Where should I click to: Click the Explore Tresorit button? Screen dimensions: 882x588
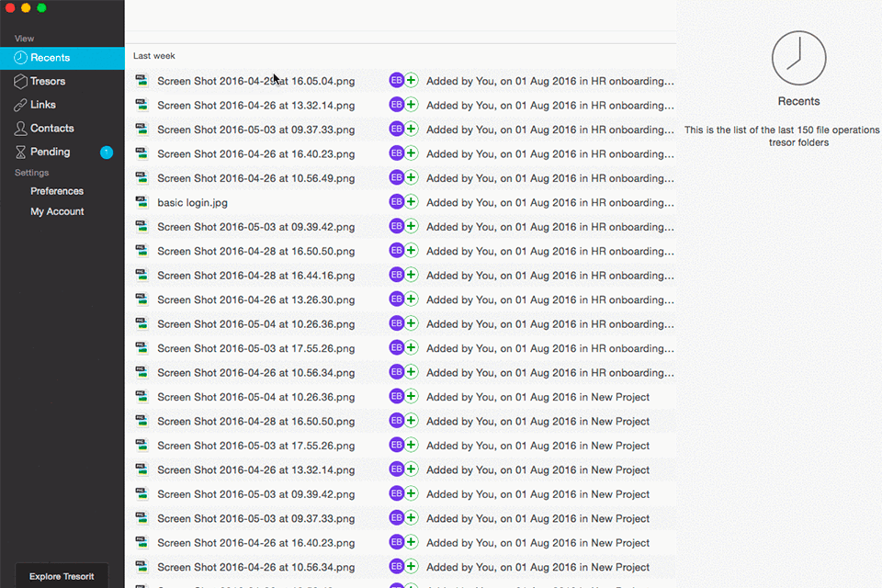click(62, 576)
